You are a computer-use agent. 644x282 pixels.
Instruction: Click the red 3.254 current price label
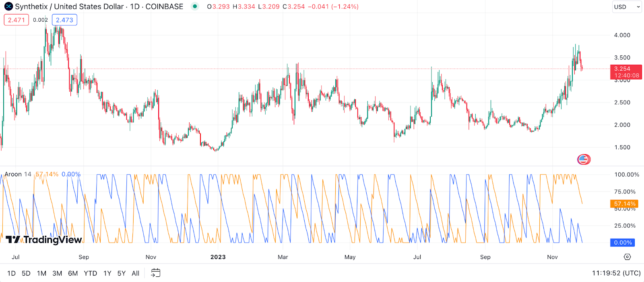coord(626,72)
